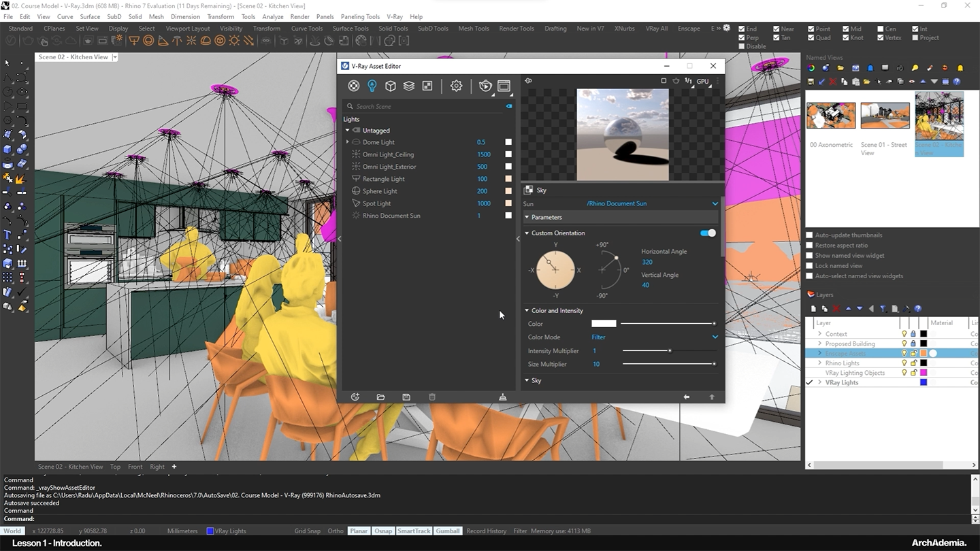The image size is (980, 551).
Task: Show the V-Ray frame buffer window
Action: pos(504,86)
